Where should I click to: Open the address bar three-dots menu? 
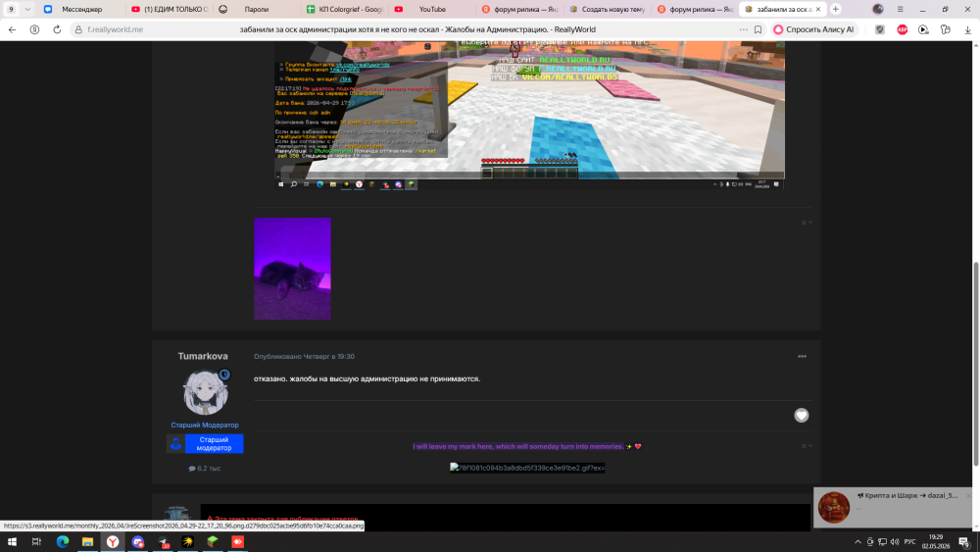click(x=743, y=29)
